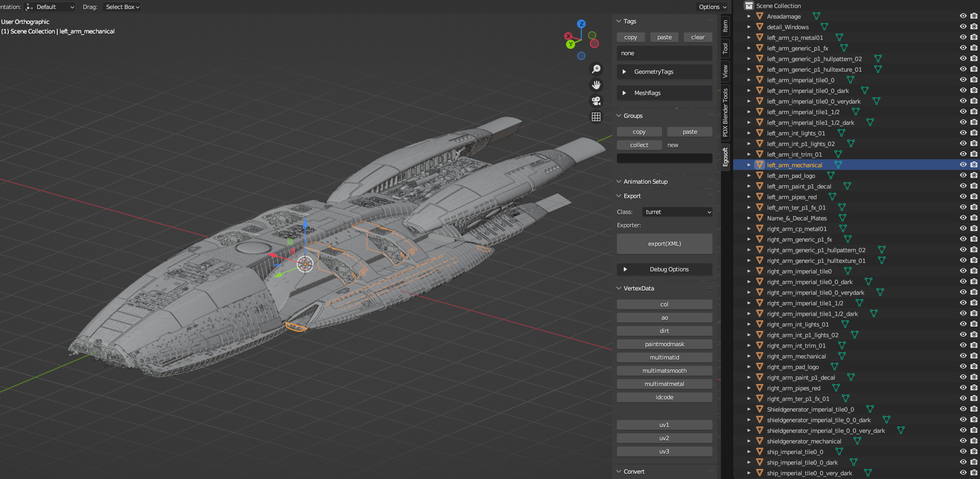The width and height of the screenshot is (980, 479).
Task: Click the zoom view magnifier icon
Action: [x=596, y=69]
